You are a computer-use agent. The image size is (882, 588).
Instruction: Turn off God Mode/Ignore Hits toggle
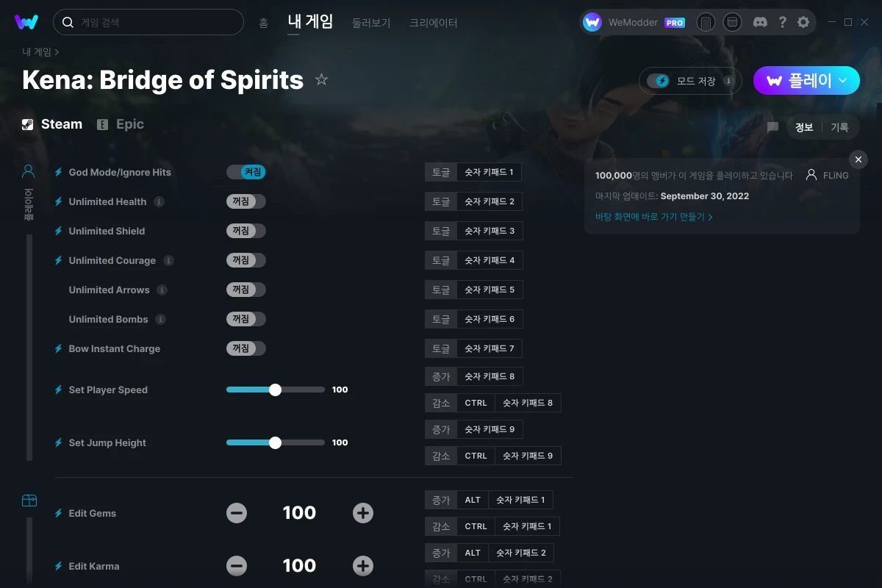[246, 172]
